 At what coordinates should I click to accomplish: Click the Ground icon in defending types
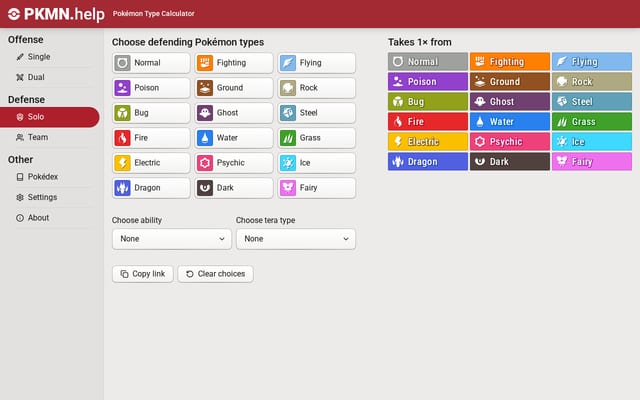[205, 88]
